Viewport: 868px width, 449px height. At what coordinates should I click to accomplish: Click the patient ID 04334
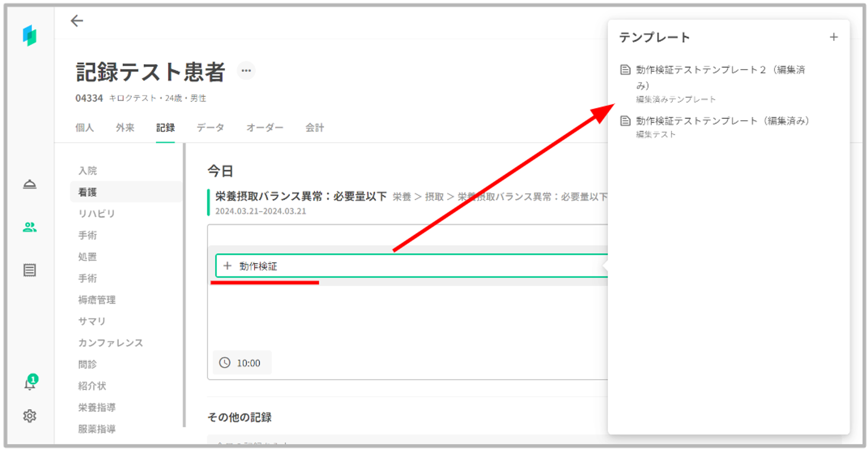pos(89,98)
